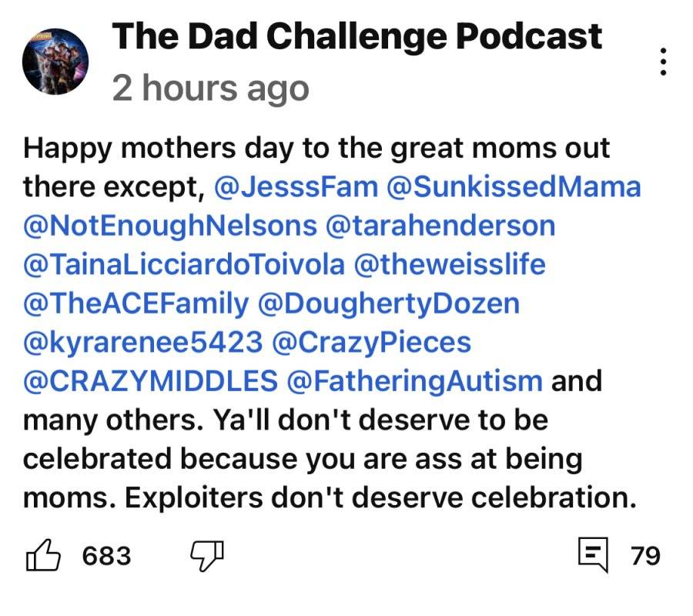Open The Dad Challenge Podcast avatar
The width and height of the screenshot is (693, 616).
pyautogui.click(x=55, y=62)
